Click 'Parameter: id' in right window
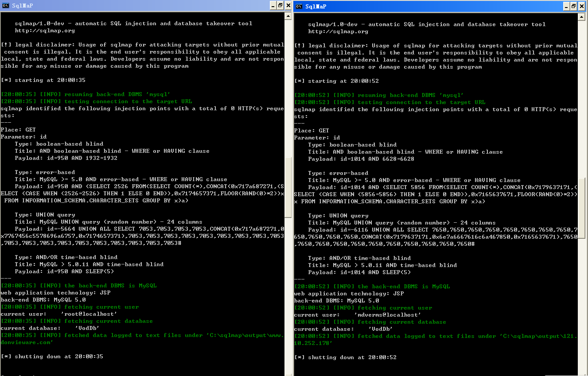Viewport: 588px width, 376px height. [317, 138]
